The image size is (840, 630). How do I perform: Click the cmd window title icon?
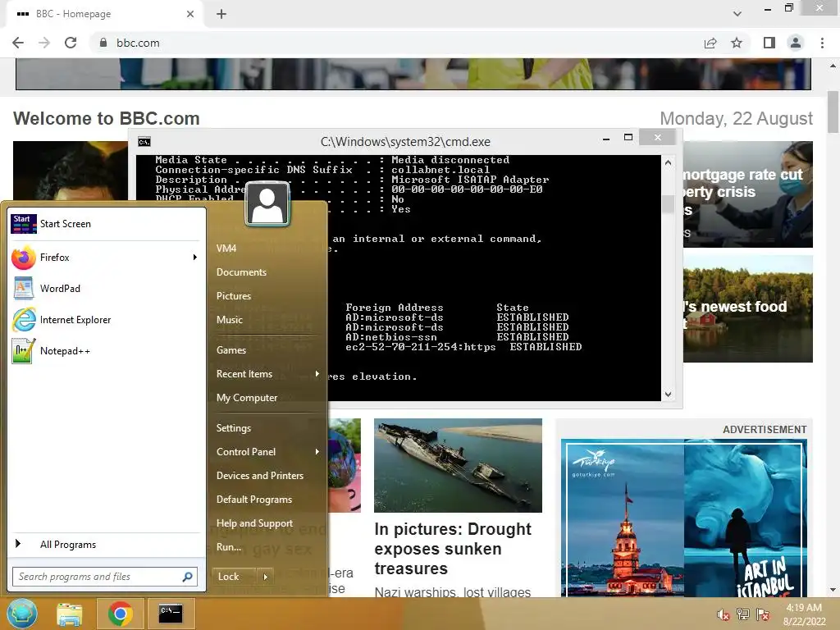144,142
